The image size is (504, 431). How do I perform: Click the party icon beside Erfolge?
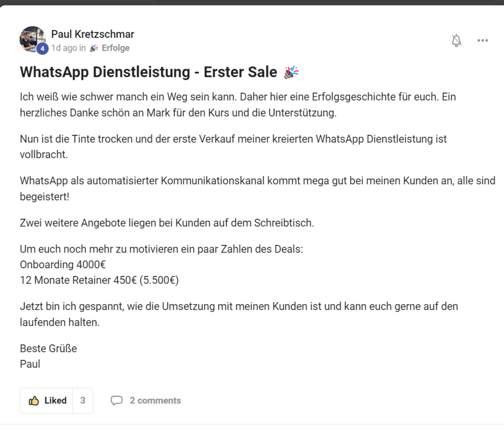[94, 48]
